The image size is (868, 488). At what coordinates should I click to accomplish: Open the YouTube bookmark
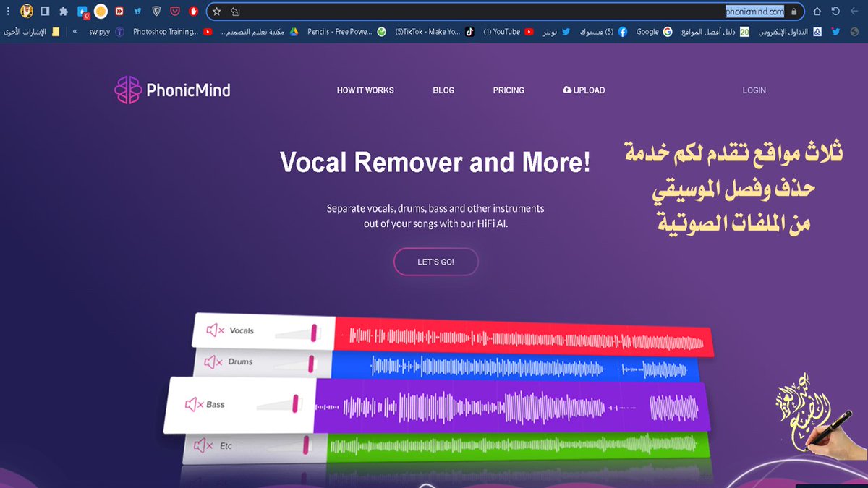509,32
